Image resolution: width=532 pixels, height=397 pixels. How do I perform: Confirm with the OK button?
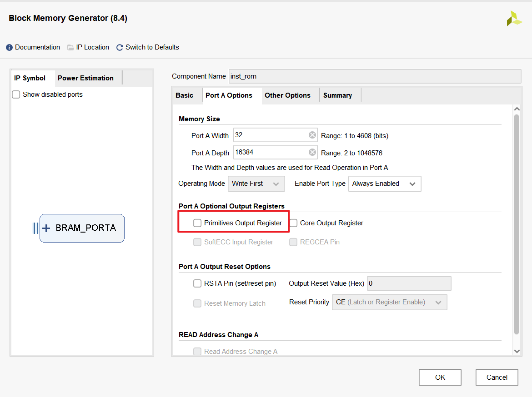click(x=440, y=377)
